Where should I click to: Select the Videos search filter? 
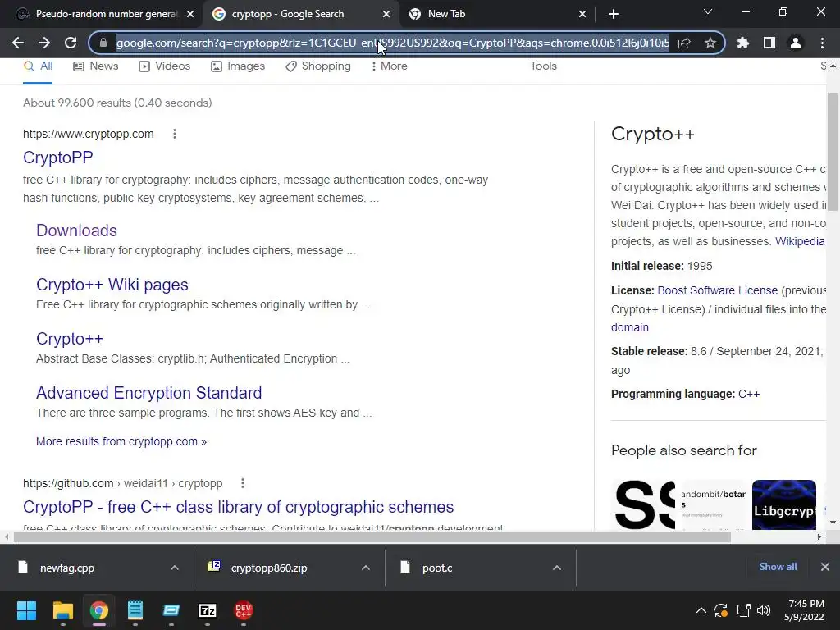coord(165,66)
